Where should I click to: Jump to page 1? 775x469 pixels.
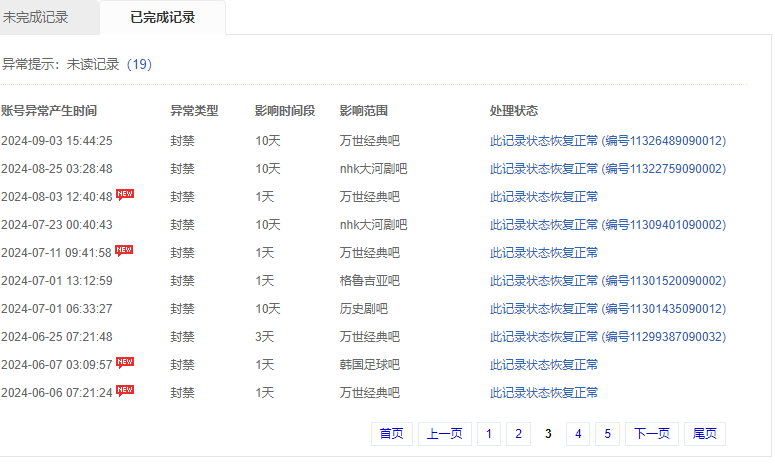[489, 434]
